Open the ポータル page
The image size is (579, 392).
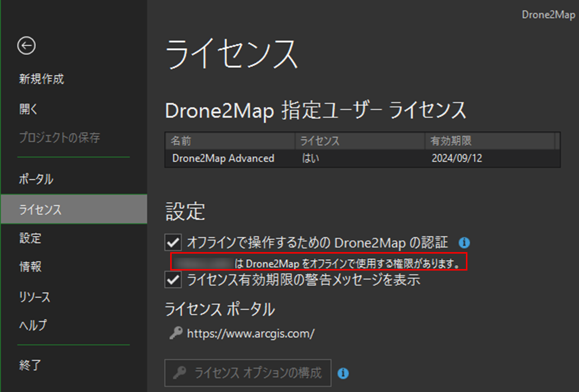click(36, 179)
